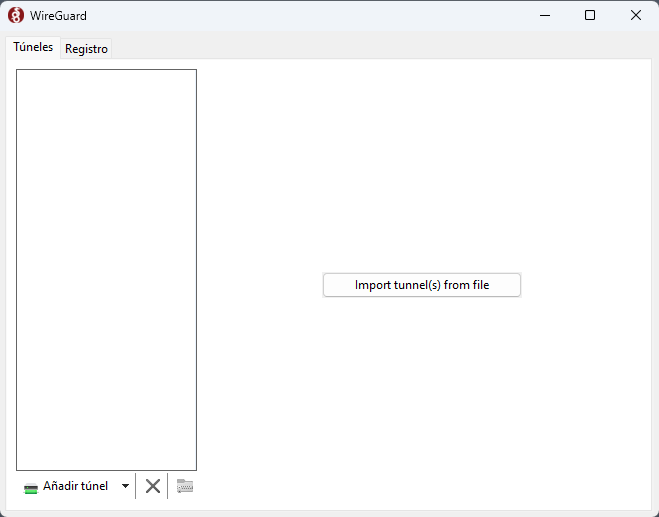Remove selected tunnel with the X icon
The height and width of the screenshot is (517, 659).
pyautogui.click(x=153, y=486)
